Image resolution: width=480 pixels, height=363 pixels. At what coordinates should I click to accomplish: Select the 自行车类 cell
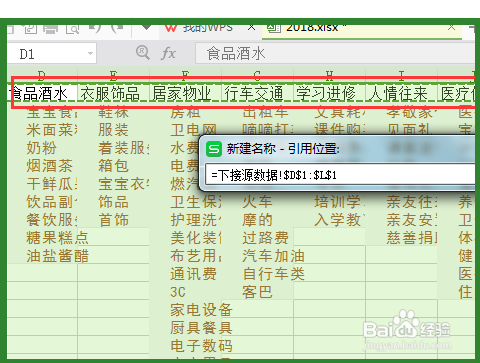click(x=257, y=274)
